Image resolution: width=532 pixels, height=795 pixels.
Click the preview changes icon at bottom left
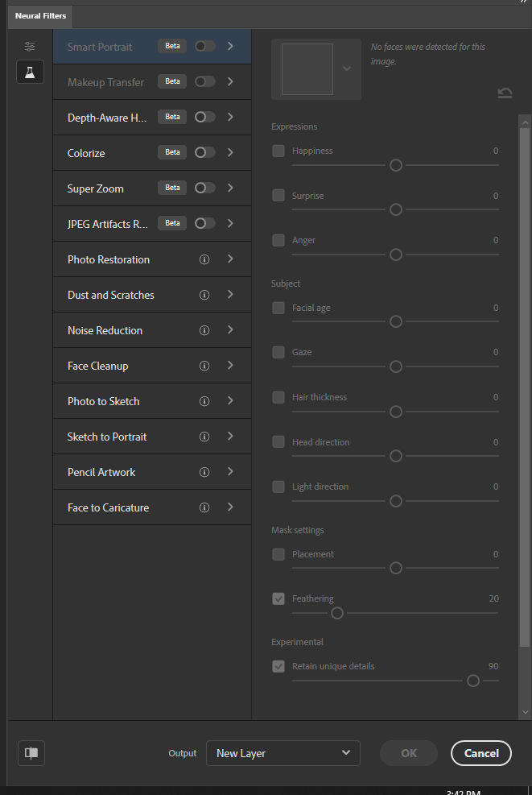31,753
